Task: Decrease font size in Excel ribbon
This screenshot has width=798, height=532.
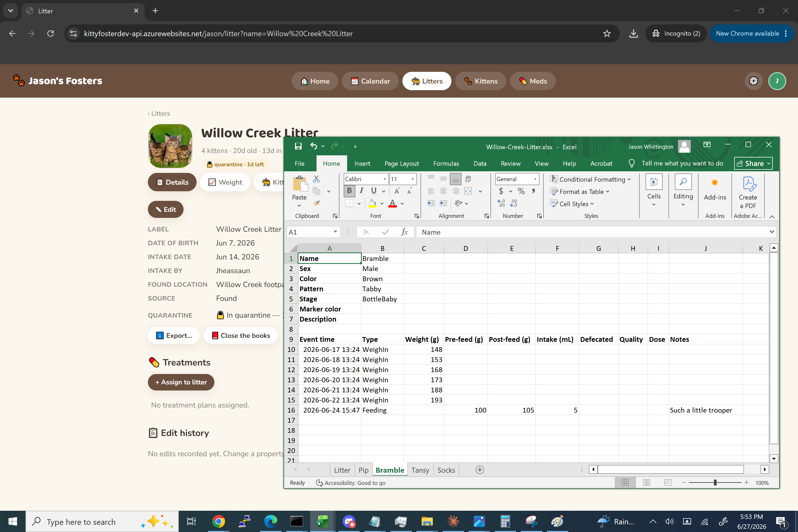Action: point(410,191)
